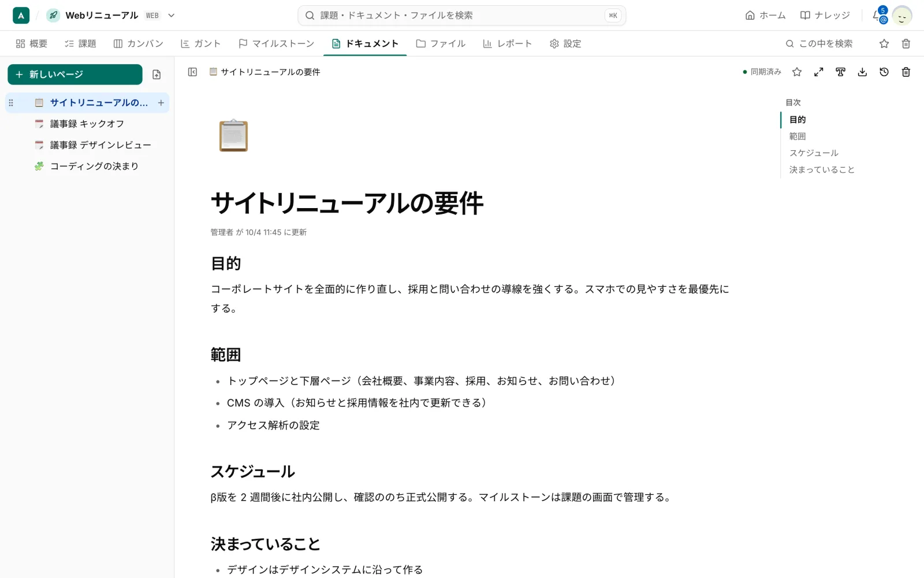924x578 pixels.
Task: Click この中を検索 search box
Action: [x=819, y=43]
